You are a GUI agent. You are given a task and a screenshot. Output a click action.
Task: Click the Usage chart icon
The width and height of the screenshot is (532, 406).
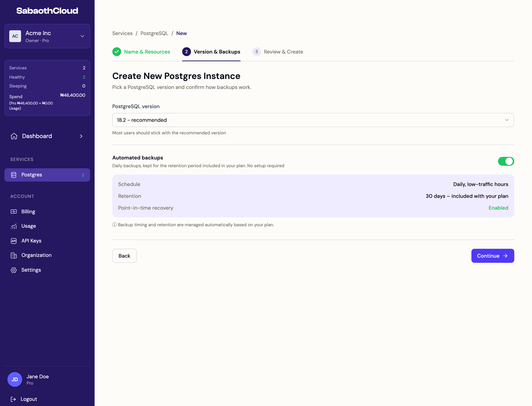click(14, 226)
